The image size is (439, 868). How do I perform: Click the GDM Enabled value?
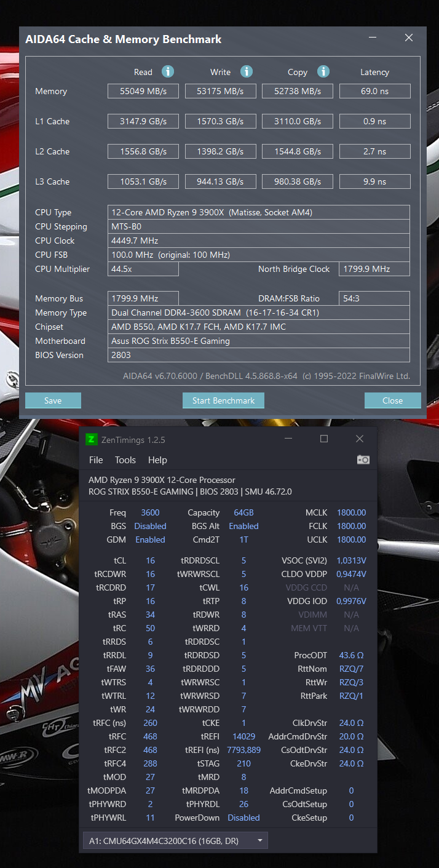coord(150,540)
